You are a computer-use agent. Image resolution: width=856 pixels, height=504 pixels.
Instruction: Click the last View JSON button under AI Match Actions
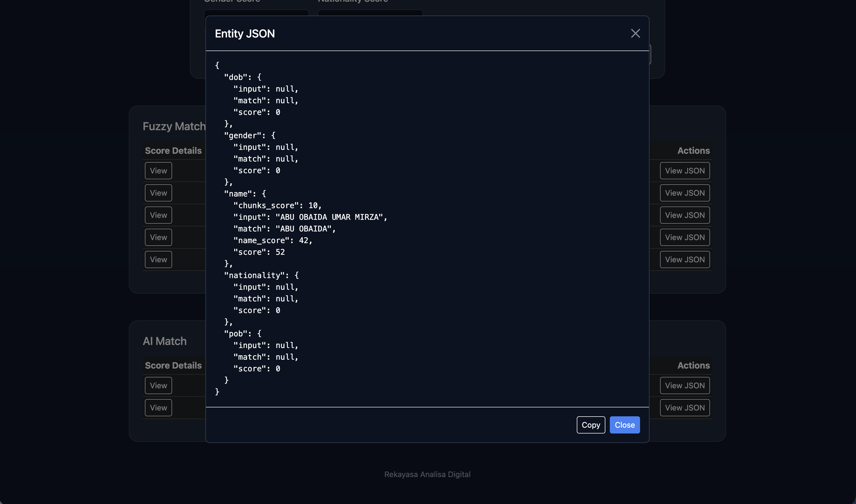coord(685,407)
